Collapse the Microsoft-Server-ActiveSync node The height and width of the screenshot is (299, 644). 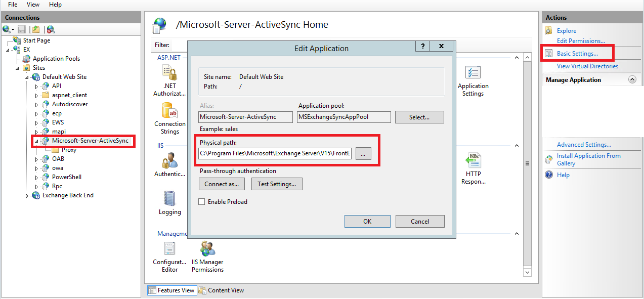(x=36, y=141)
